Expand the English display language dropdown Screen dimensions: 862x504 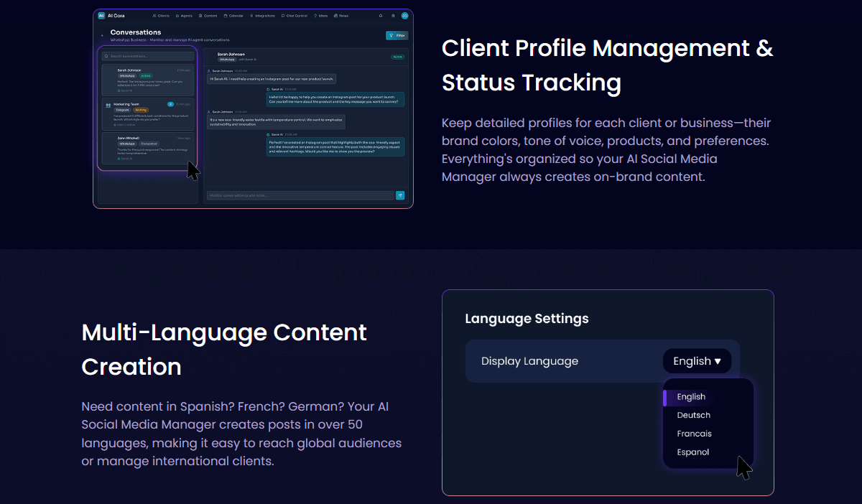[x=697, y=361]
